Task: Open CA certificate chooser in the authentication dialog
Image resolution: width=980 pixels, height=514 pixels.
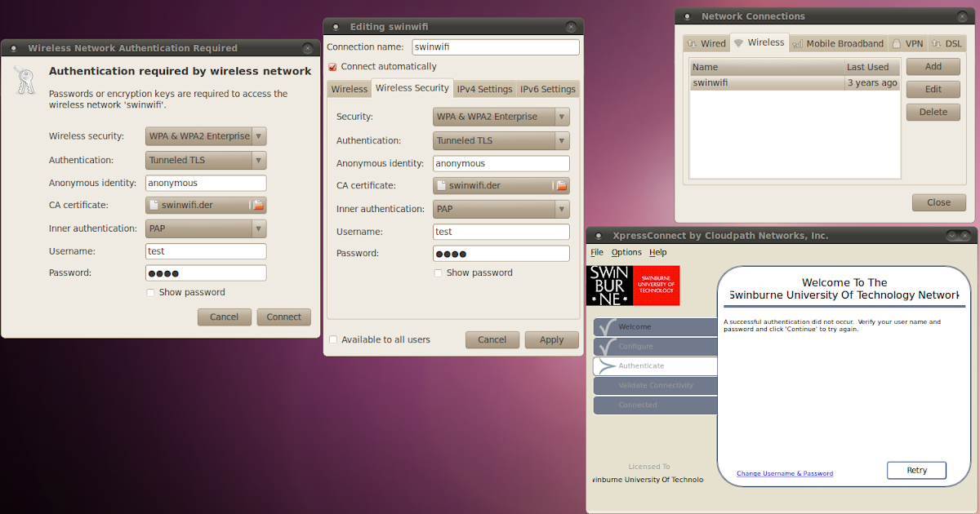Action: click(x=206, y=206)
